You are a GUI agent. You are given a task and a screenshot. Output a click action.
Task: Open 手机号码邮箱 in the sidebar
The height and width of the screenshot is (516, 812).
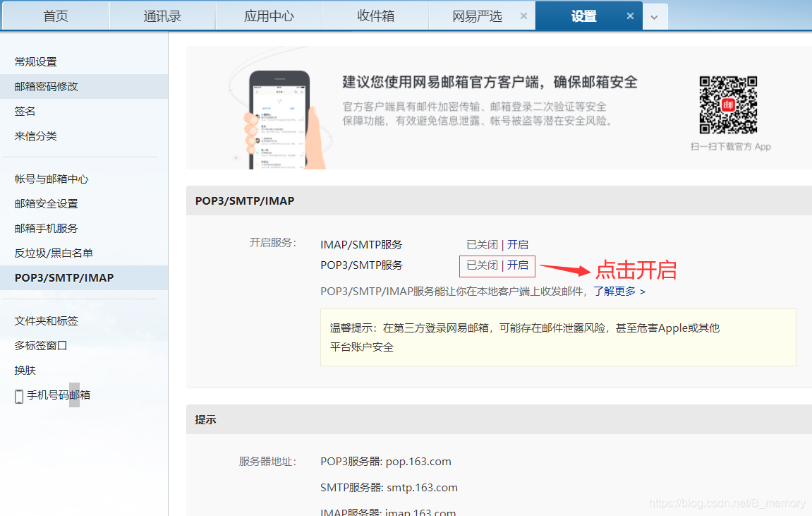[x=59, y=395]
